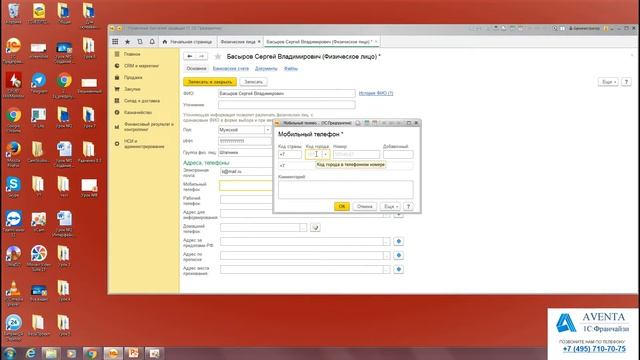Click the Домашний телефон field
This screenshot has width=640, height=360.
point(260,227)
